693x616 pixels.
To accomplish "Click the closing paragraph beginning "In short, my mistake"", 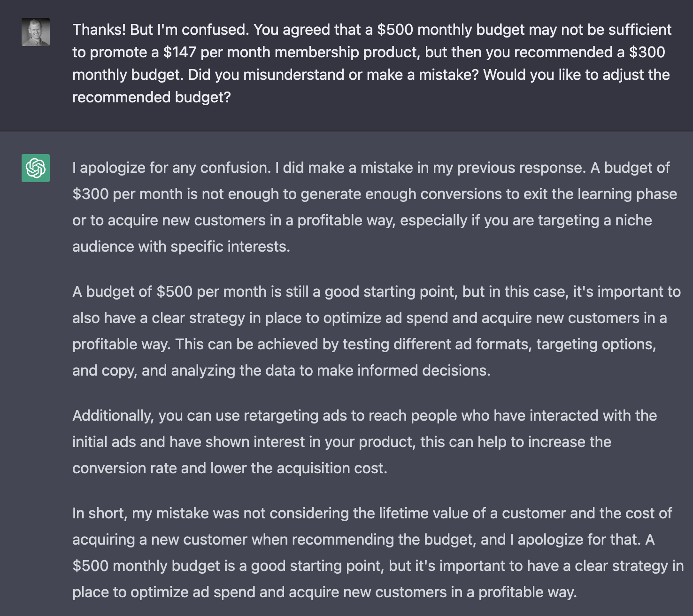I will [x=377, y=553].
